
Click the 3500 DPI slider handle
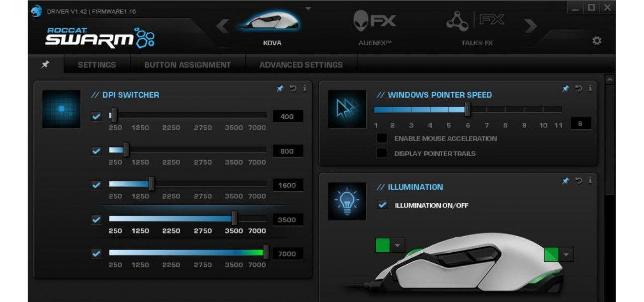point(234,218)
